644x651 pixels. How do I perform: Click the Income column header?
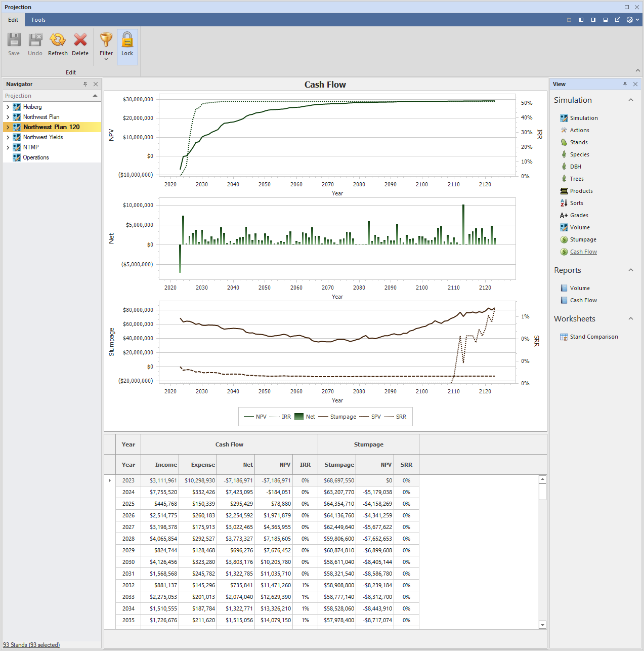click(160, 465)
